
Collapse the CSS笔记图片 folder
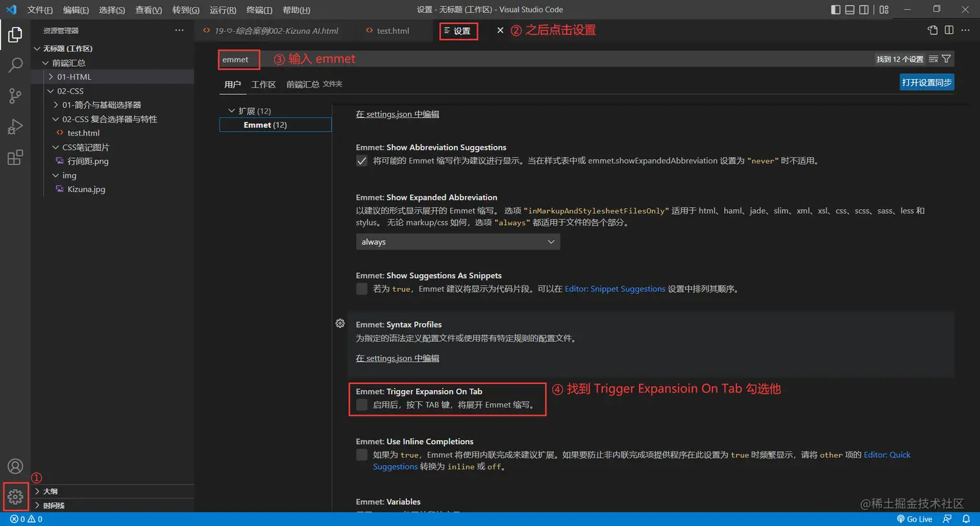[56, 147]
